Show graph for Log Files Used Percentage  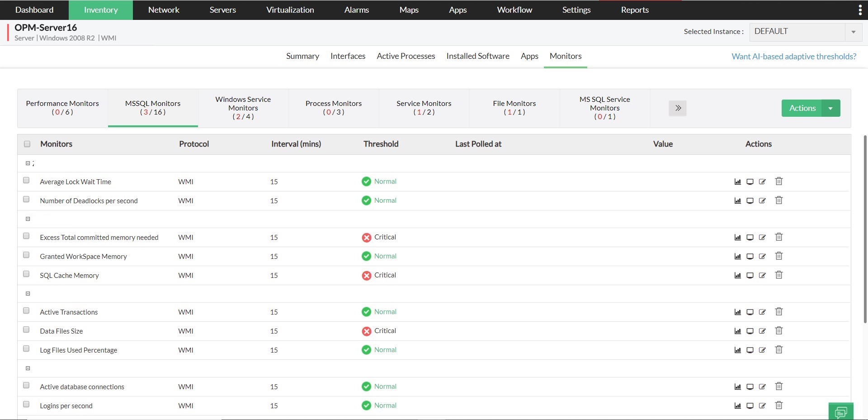pos(737,350)
